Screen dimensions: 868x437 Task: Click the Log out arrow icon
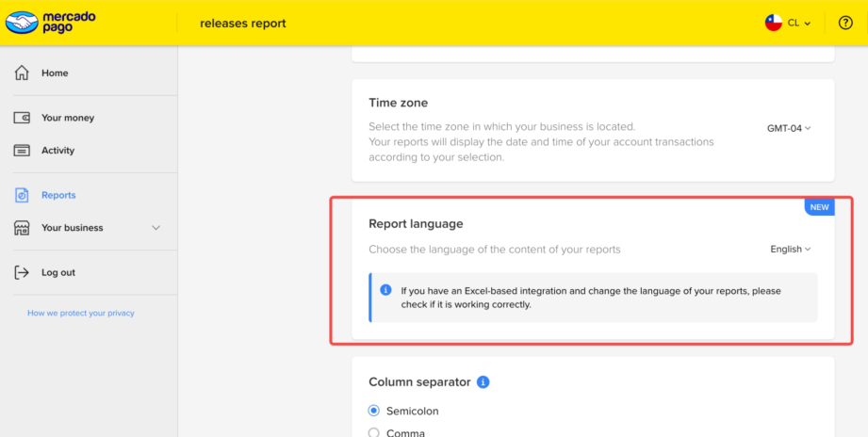coord(22,272)
